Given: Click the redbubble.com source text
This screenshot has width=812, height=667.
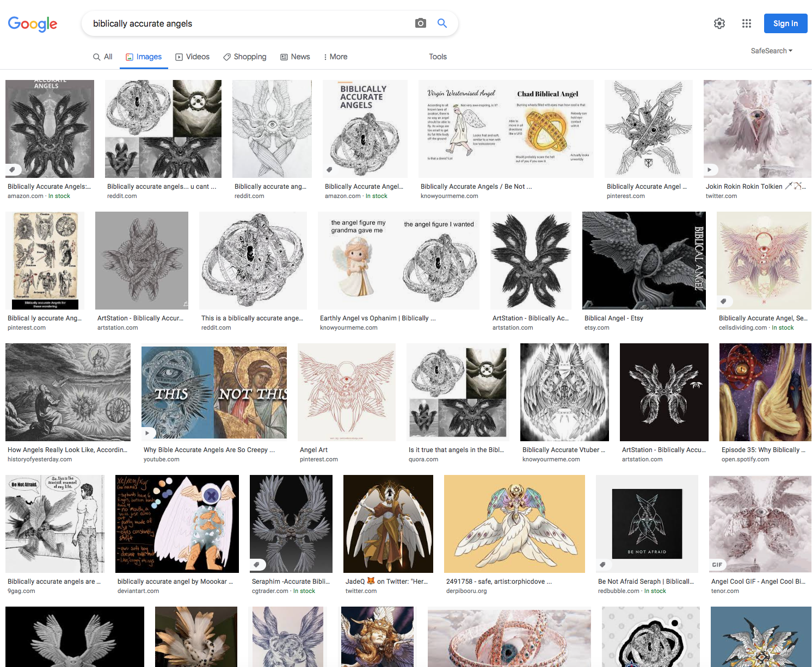Looking at the screenshot, I should (x=619, y=591).
